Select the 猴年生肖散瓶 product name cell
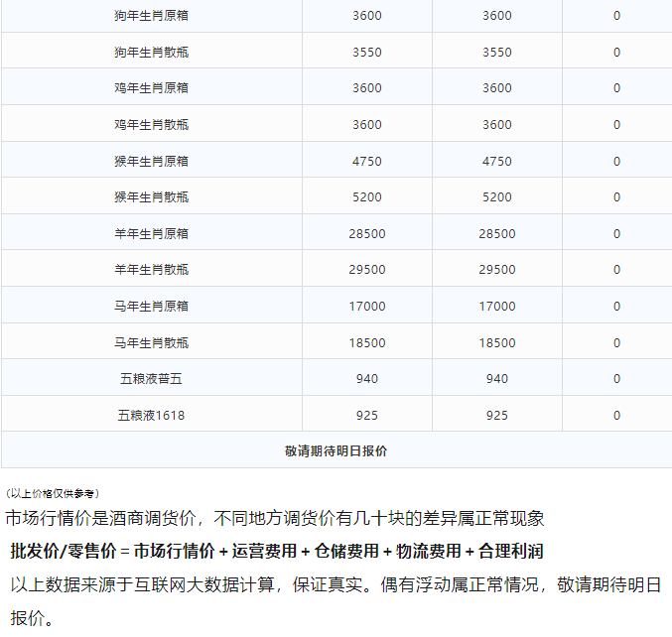The height and width of the screenshot is (637, 672). (x=151, y=197)
